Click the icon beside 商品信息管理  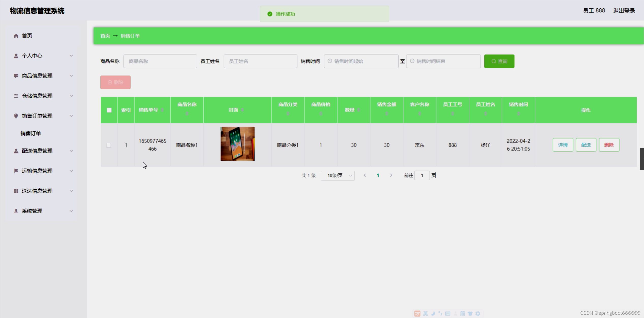pyautogui.click(x=16, y=76)
